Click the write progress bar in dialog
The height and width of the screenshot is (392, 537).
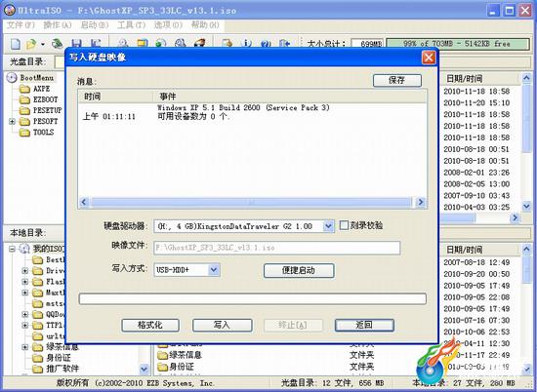(x=253, y=298)
